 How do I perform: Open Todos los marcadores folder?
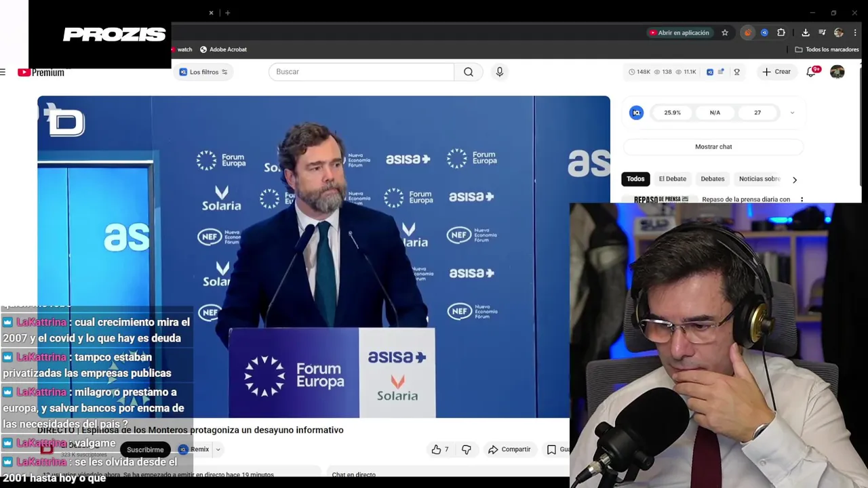pyautogui.click(x=827, y=49)
